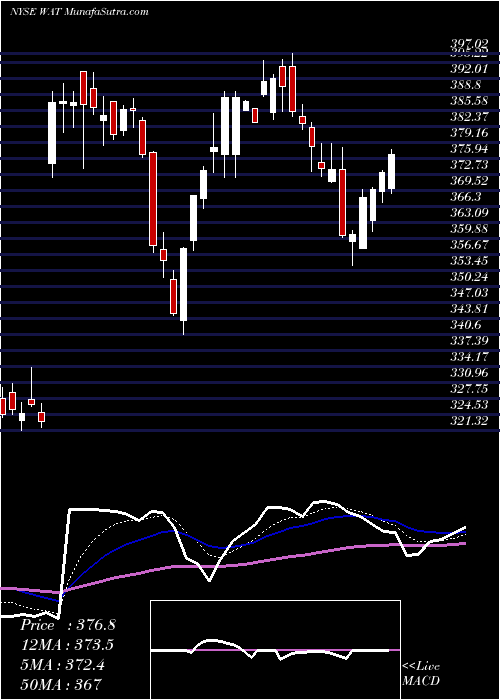Click the 50MA : 367 legend entry
This screenshot has width=500, height=700.
[x=61, y=685]
